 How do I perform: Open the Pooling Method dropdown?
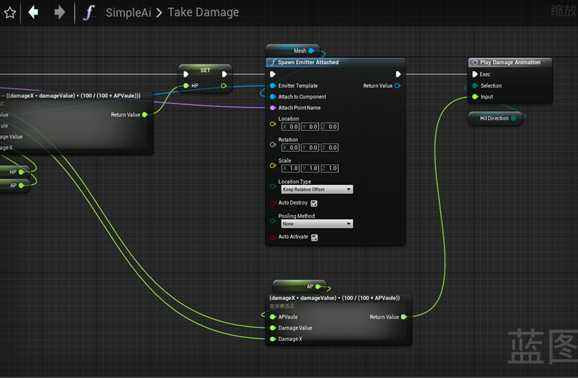click(x=317, y=223)
